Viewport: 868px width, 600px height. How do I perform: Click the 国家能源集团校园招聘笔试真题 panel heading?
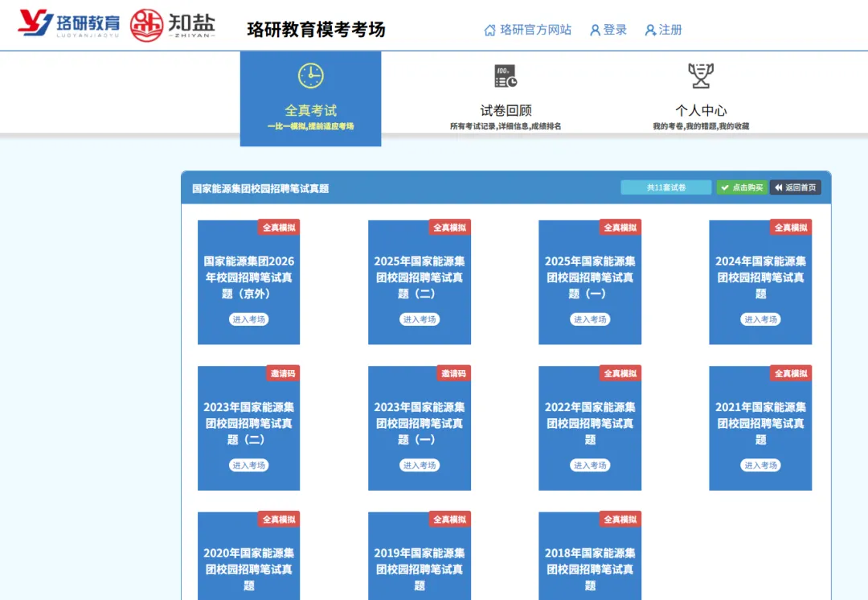tap(260, 189)
